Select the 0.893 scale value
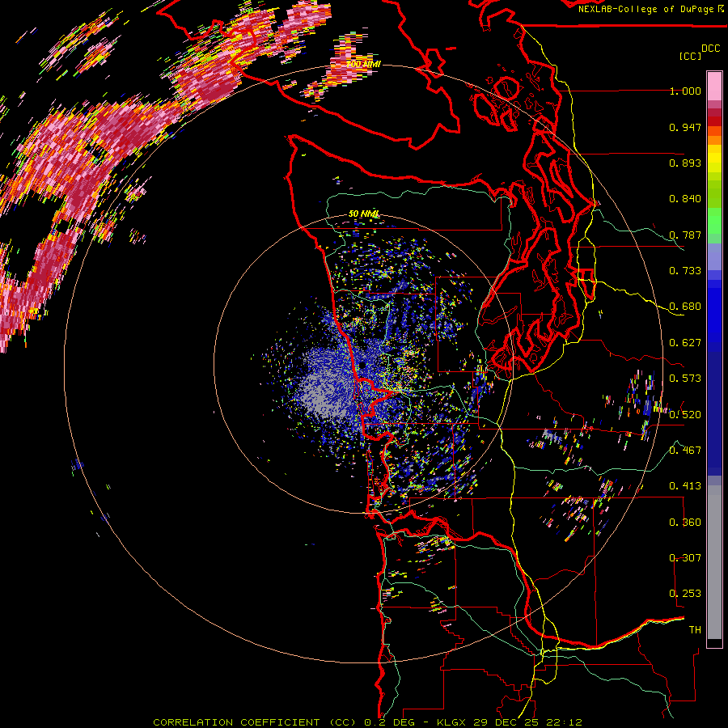728x728 pixels. click(x=685, y=163)
